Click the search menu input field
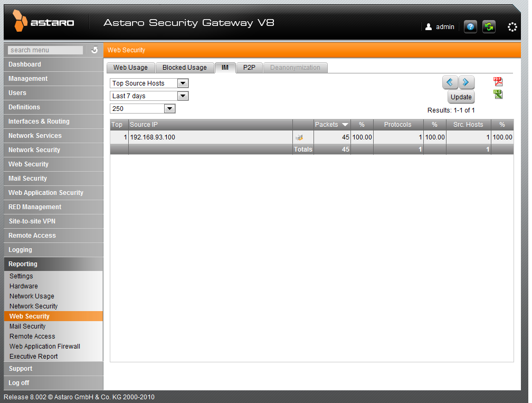This screenshot has width=532, height=403. pyautogui.click(x=46, y=50)
